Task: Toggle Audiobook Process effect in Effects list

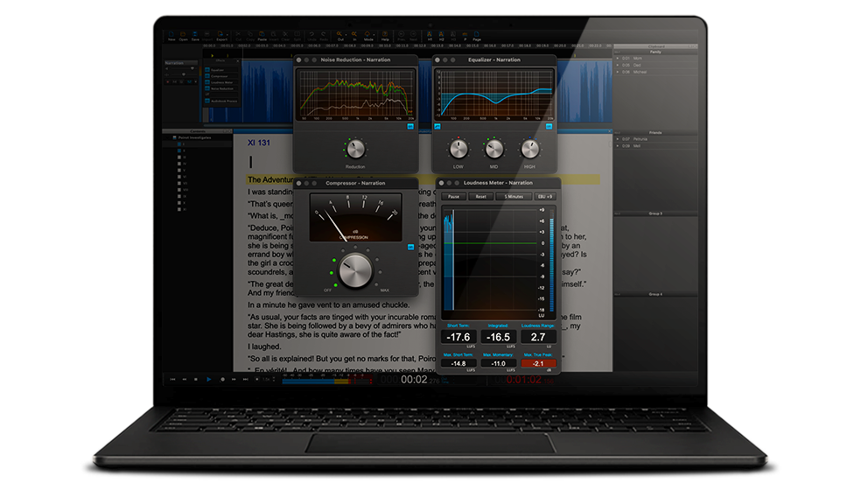Action: [207, 101]
